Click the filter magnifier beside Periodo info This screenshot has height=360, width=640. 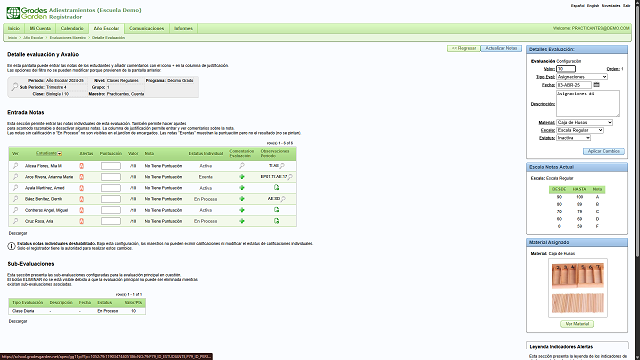pos(15,87)
